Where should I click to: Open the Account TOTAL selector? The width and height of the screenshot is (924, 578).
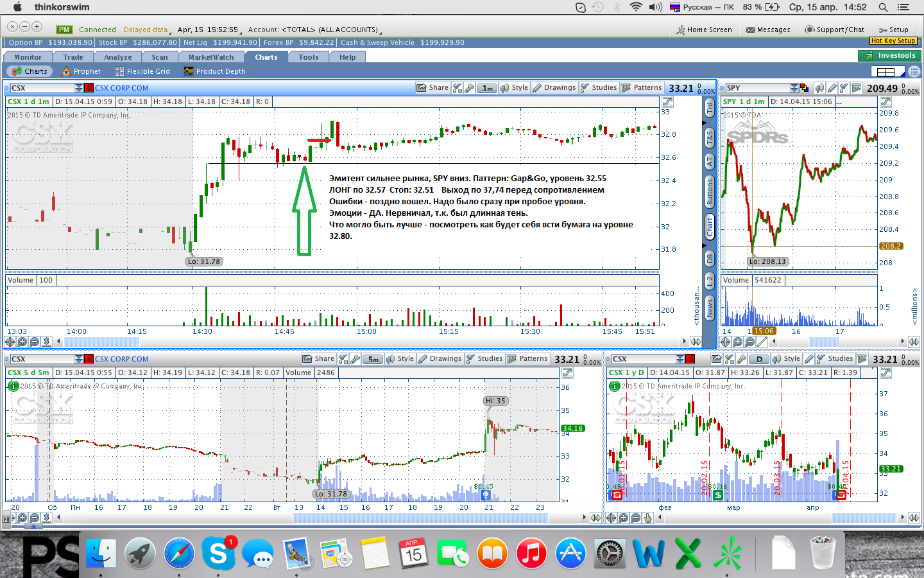pos(314,30)
